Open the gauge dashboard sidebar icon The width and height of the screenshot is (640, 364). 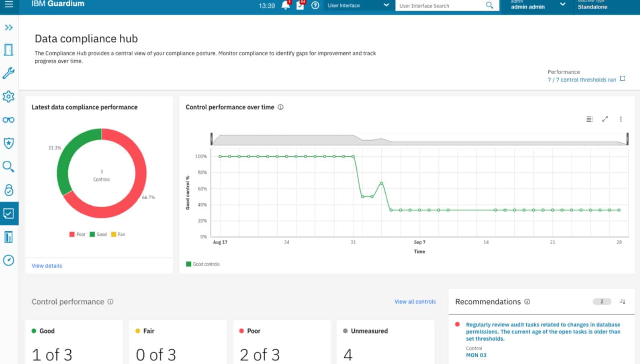[9, 260]
